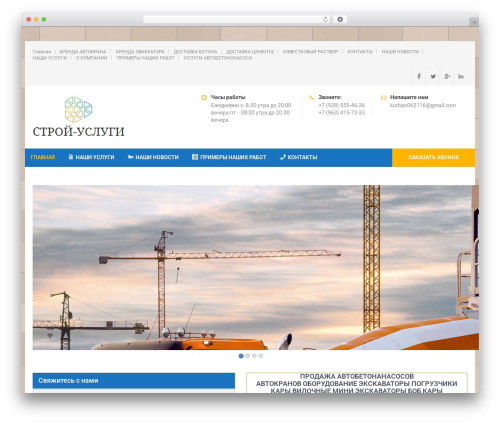
Task: Click the Напишите нам heading
Action: [x=409, y=97]
